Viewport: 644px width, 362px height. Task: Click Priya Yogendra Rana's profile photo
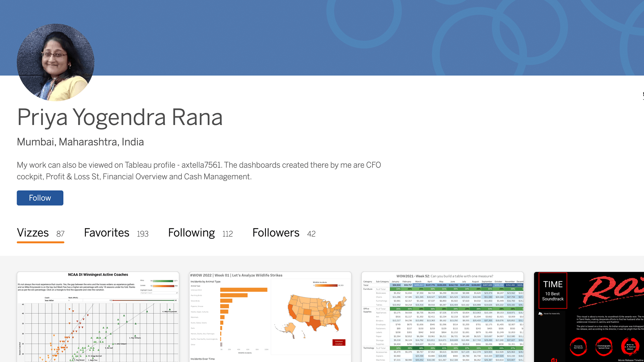click(x=56, y=62)
